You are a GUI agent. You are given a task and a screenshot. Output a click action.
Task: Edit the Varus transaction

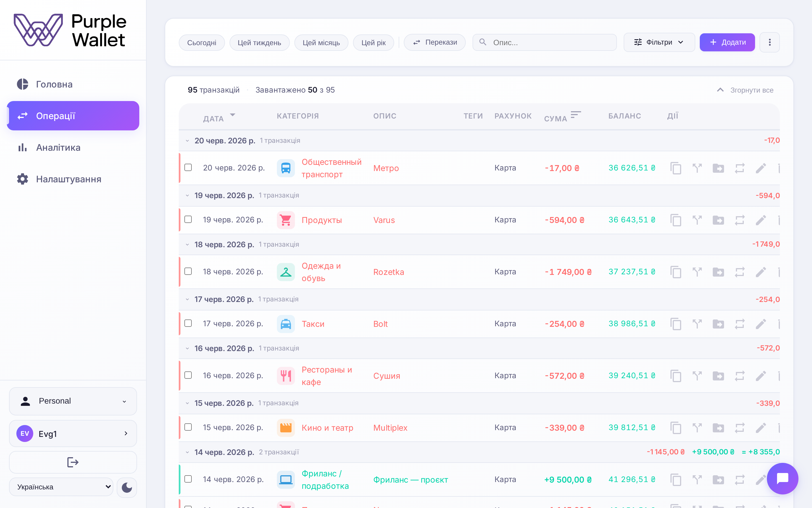tap(761, 220)
